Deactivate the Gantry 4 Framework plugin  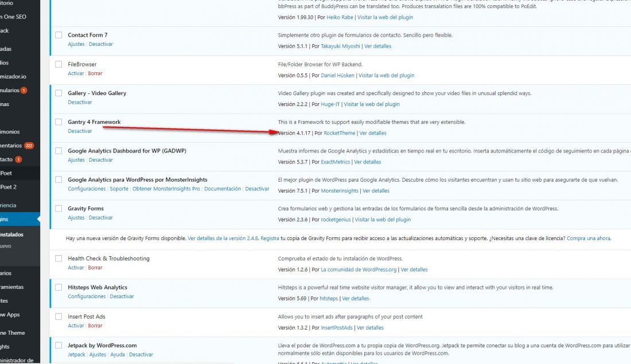click(80, 131)
